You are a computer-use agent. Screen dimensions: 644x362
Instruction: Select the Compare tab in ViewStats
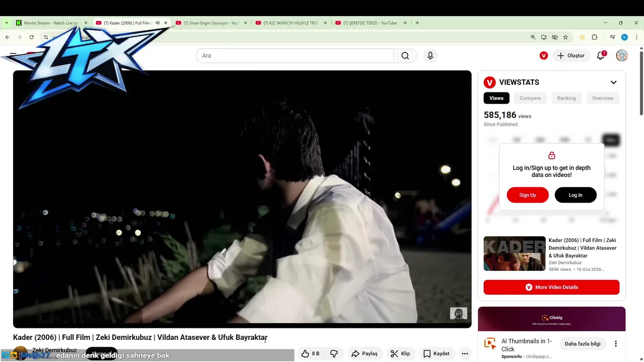530,98
